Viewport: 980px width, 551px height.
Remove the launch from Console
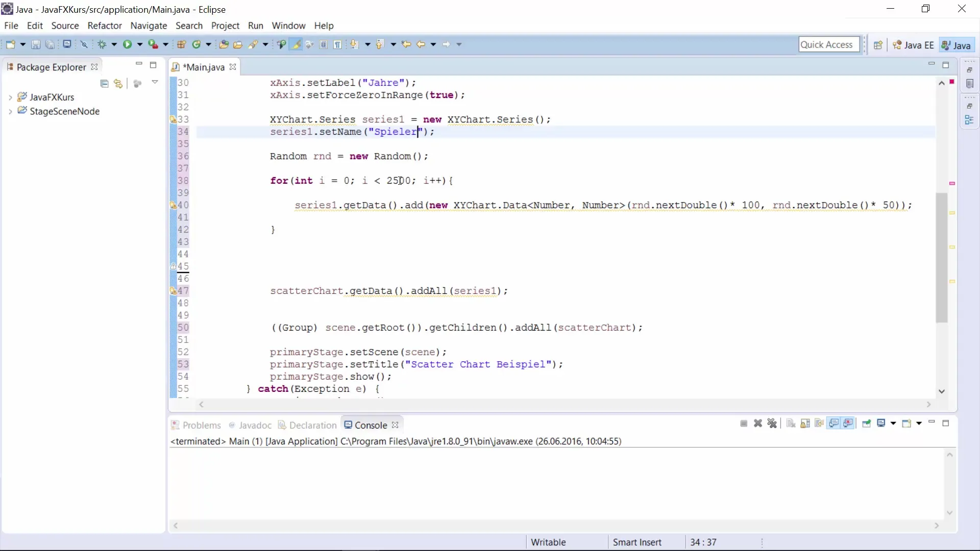758,423
